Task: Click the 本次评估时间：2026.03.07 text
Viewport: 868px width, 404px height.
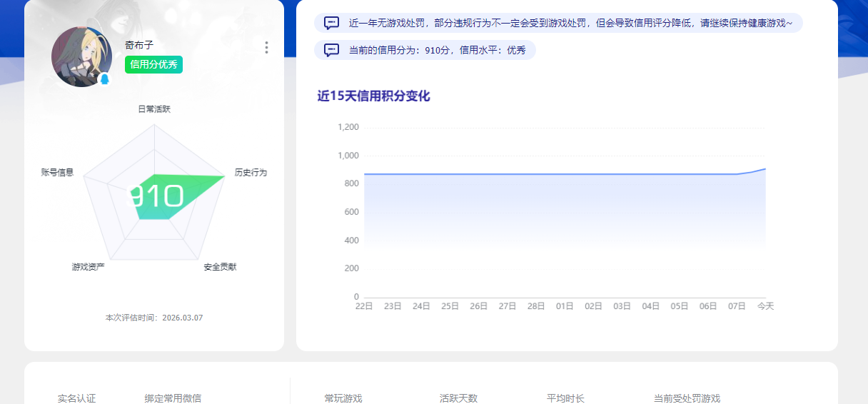Action: click(x=154, y=318)
